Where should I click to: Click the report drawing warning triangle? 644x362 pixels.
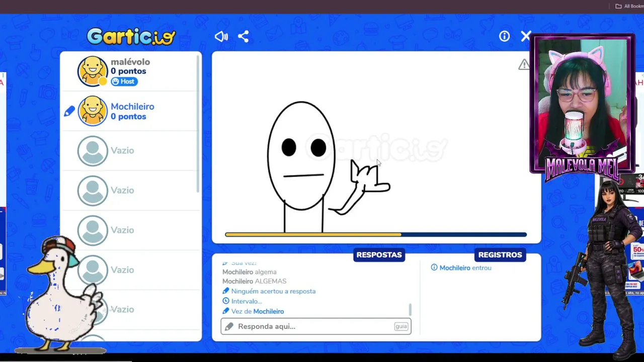tap(524, 64)
